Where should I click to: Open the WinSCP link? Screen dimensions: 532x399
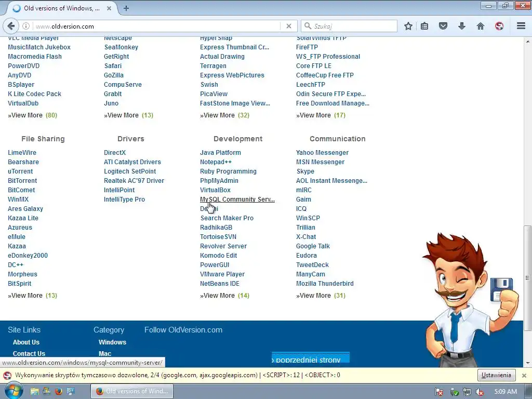pos(308,218)
